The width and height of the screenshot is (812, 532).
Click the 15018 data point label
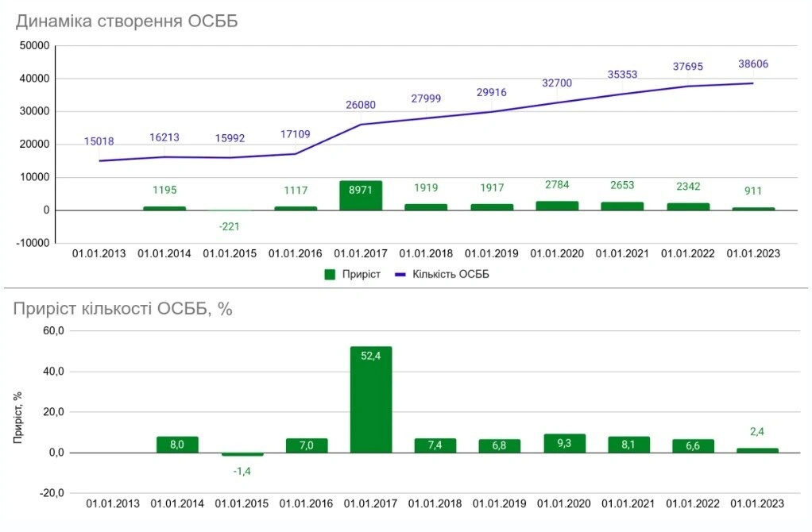click(99, 141)
